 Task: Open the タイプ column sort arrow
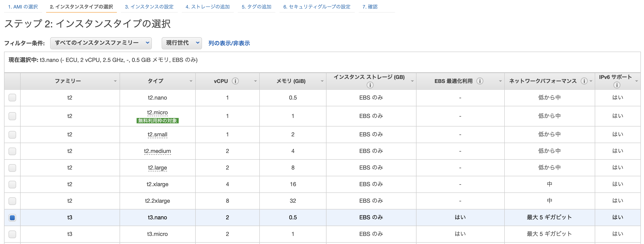coord(191,81)
